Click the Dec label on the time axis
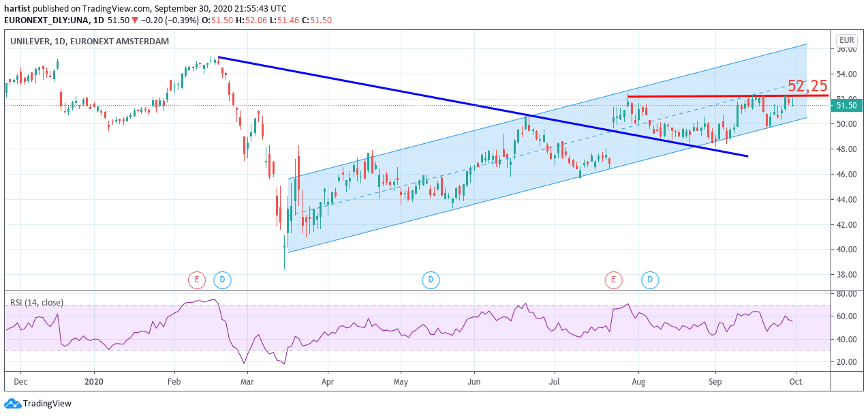The image size is (868, 416). click(20, 382)
